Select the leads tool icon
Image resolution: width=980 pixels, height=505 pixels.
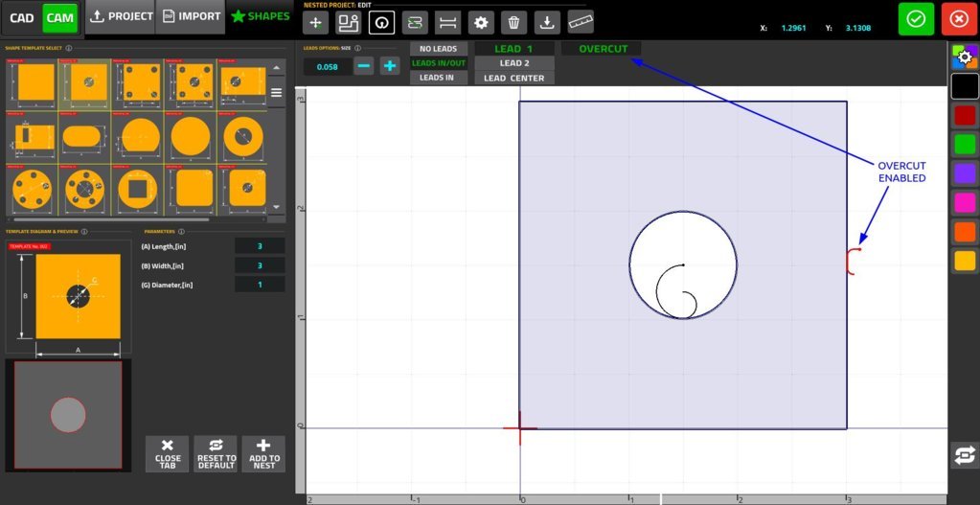[382, 22]
